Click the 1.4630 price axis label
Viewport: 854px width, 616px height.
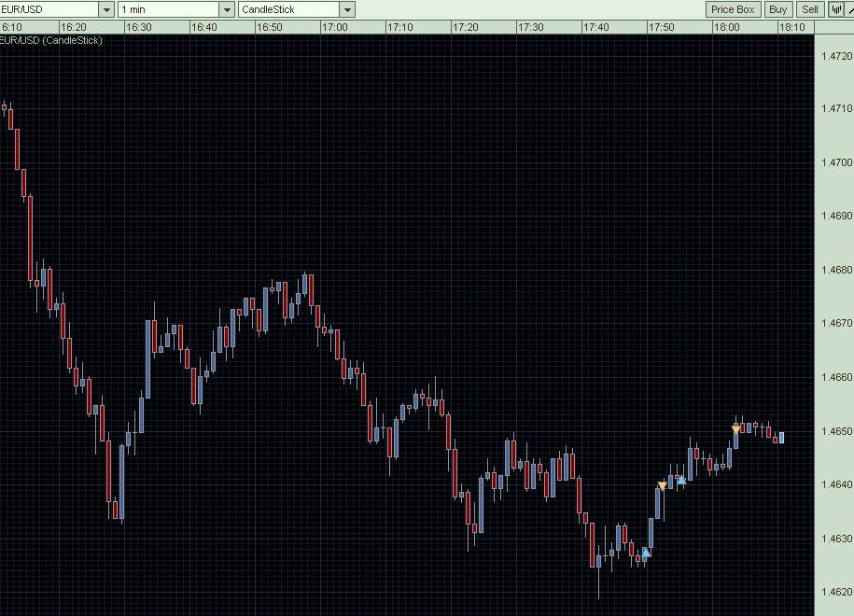[x=836, y=539]
